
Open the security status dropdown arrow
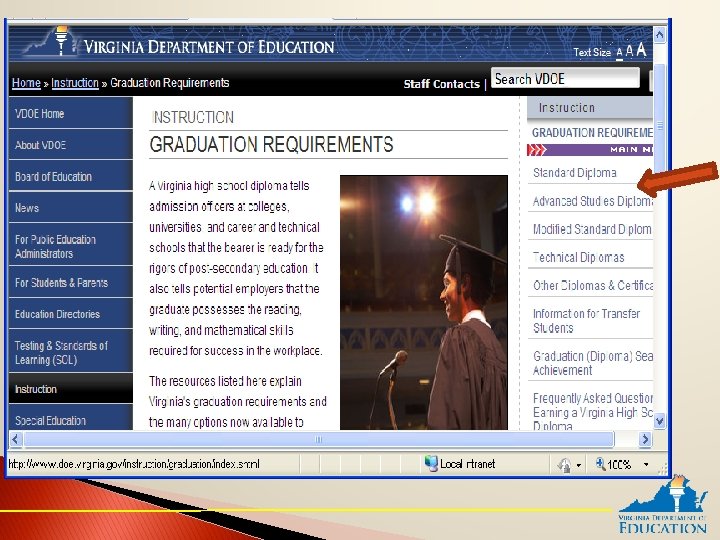[x=579, y=466]
